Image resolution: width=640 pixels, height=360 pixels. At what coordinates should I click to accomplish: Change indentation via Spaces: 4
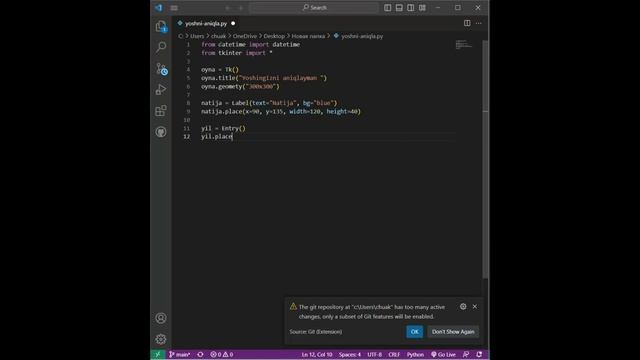pos(350,355)
